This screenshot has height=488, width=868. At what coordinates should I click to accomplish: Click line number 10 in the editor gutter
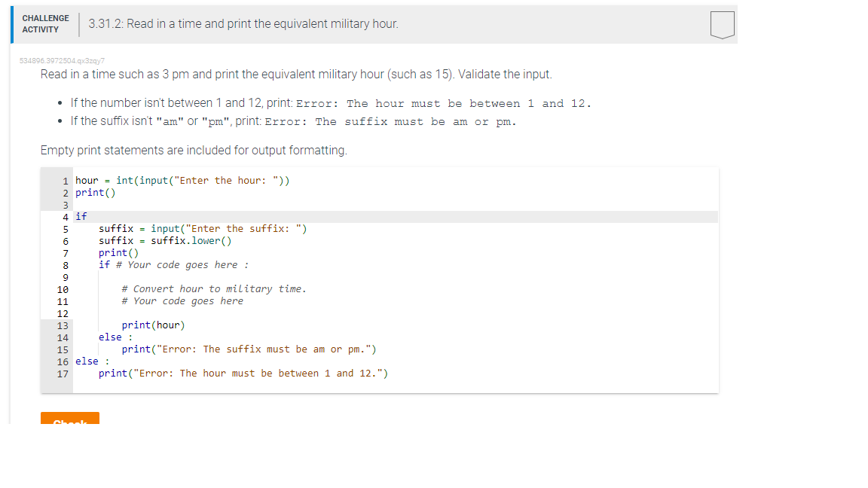tap(63, 289)
